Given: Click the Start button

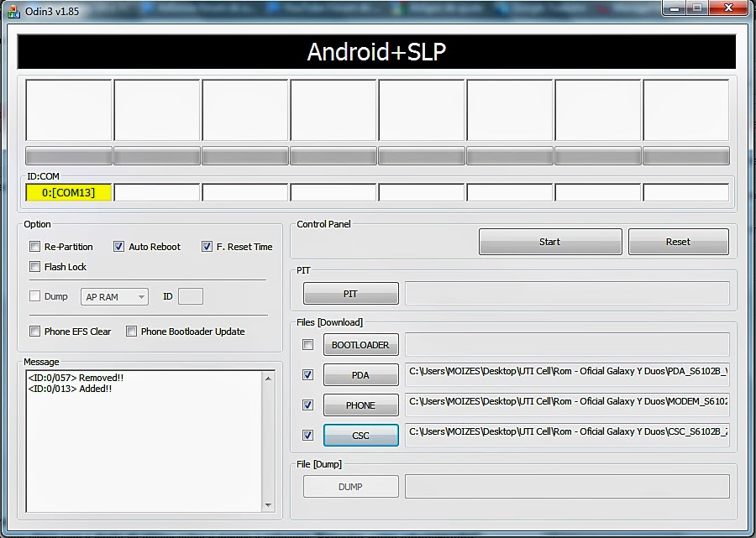Looking at the screenshot, I should coord(550,242).
